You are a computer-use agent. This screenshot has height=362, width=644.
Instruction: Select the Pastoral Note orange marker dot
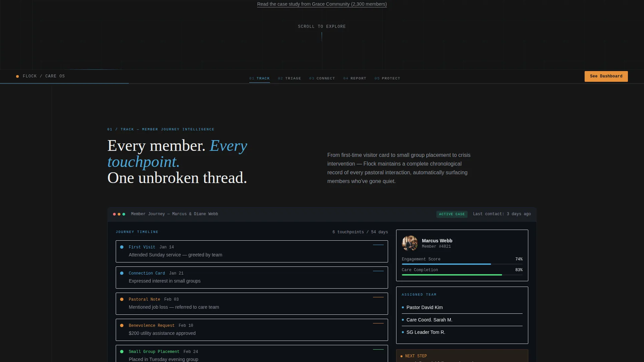(122, 299)
